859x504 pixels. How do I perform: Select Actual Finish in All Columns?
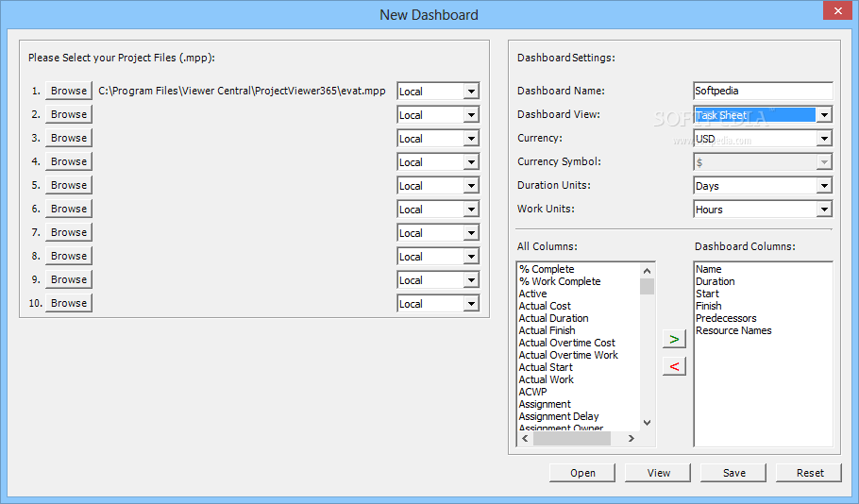(547, 330)
